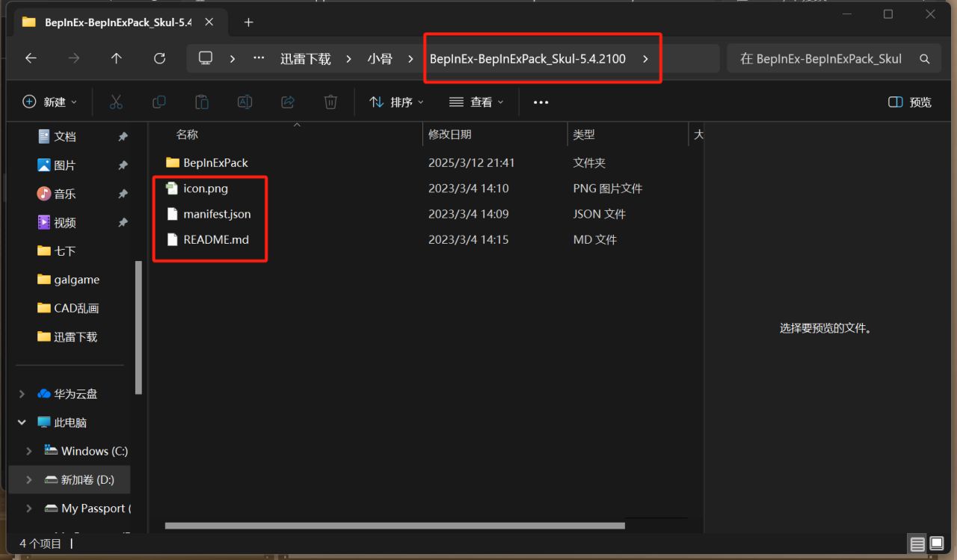Click the JSON 文件 type cell
This screenshot has height=560, width=957.
(599, 214)
